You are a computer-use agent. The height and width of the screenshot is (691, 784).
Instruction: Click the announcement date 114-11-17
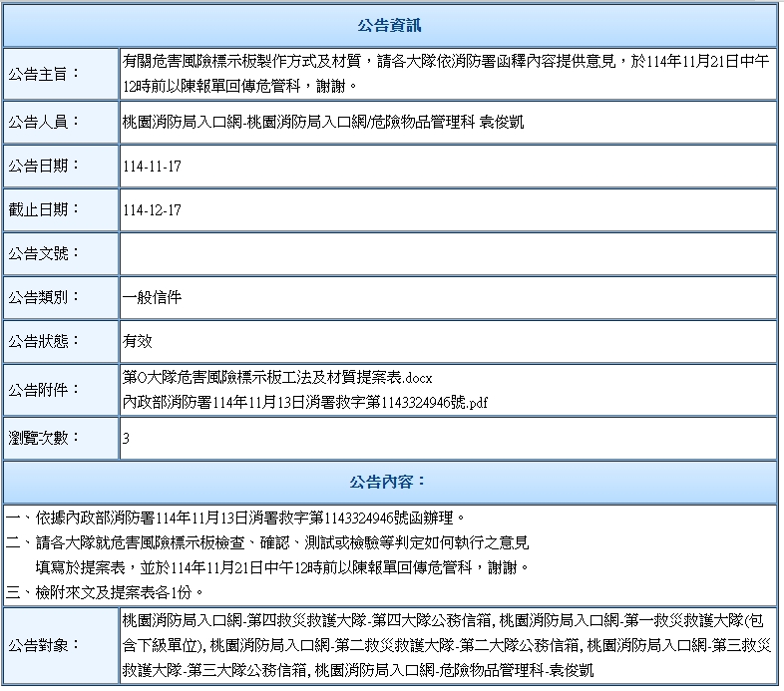[152, 166]
